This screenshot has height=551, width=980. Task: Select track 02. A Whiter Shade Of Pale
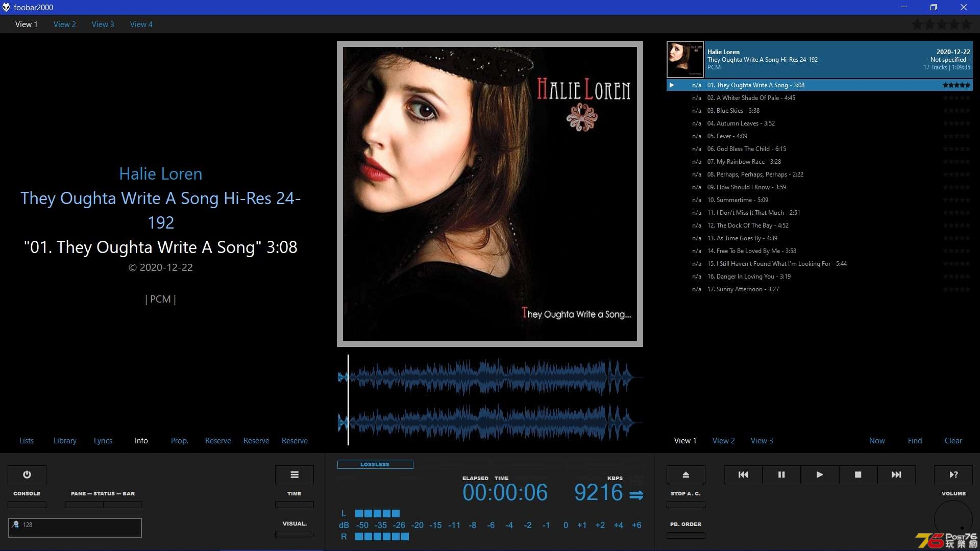pyautogui.click(x=820, y=98)
